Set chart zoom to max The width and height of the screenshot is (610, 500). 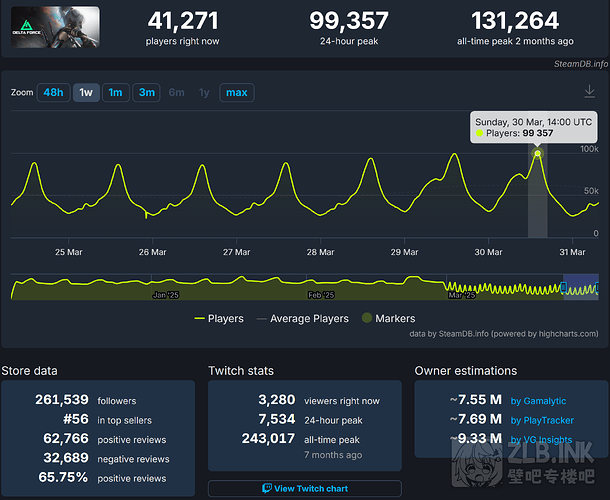(x=237, y=93)
